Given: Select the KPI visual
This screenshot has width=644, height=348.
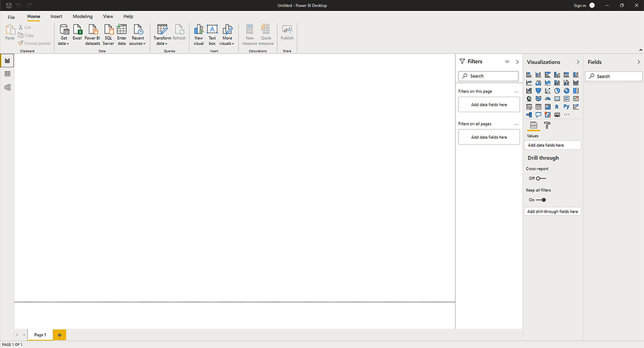Looking at the screenshot, I should pos(576,98).
